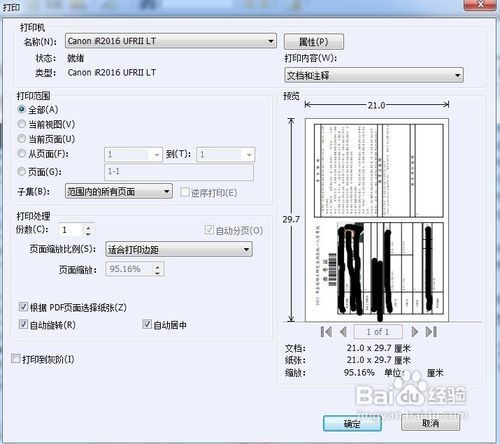500x444 pixels.
Task: Click the print preview thumbnail
Action: click(377, 220)
